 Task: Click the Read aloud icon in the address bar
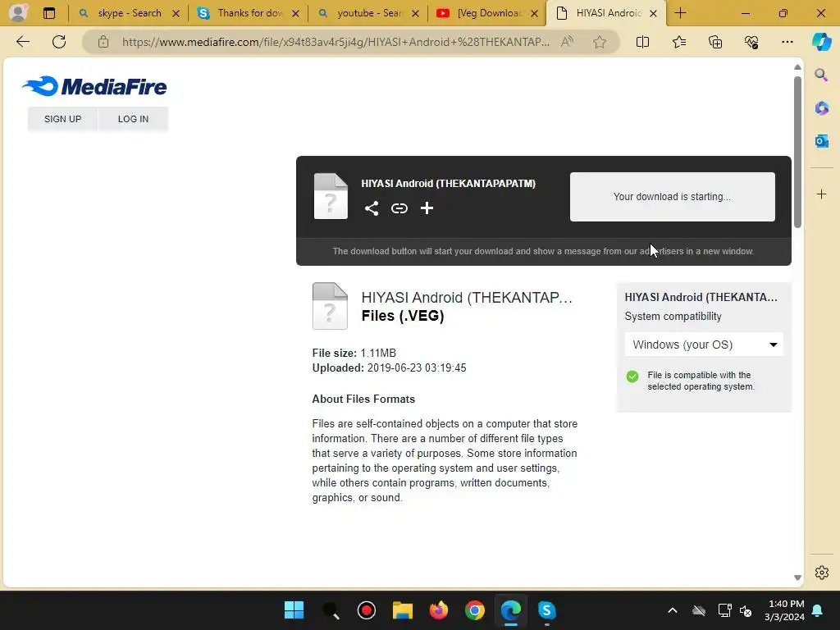coord(567,42)
